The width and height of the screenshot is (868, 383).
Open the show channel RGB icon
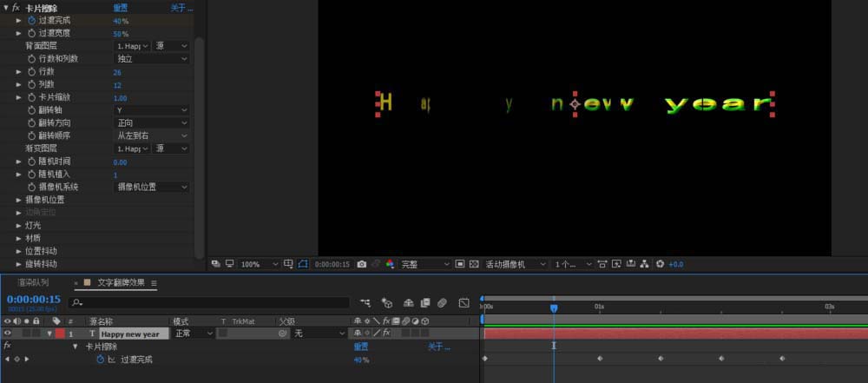pos(390,264)
